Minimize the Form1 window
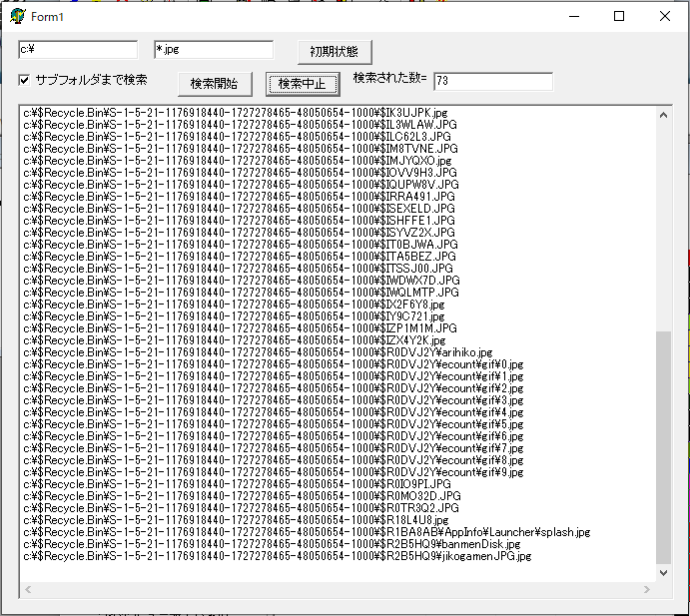Image resolution: width=690 pixels, height=616 pixels. (x=572, y=16)
